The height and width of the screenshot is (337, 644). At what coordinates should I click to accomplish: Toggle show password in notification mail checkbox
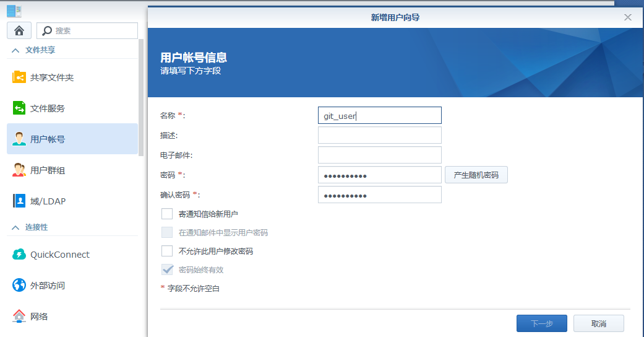pos(167,232)
